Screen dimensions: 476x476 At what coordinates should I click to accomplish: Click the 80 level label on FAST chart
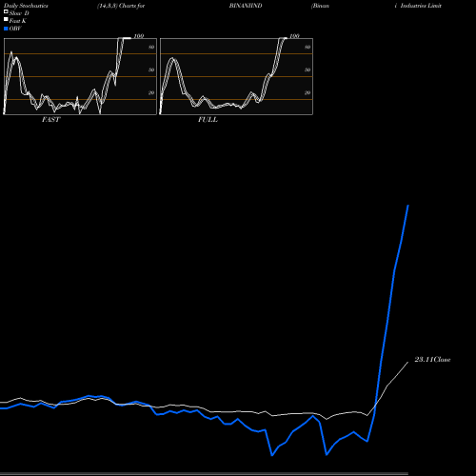point(151,47)
